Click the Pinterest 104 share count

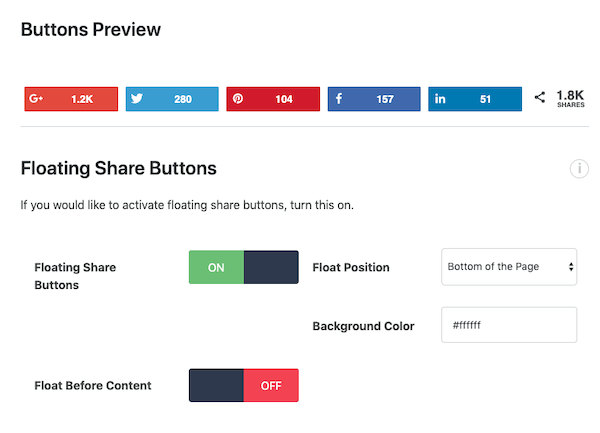click(x=284, y=99)
